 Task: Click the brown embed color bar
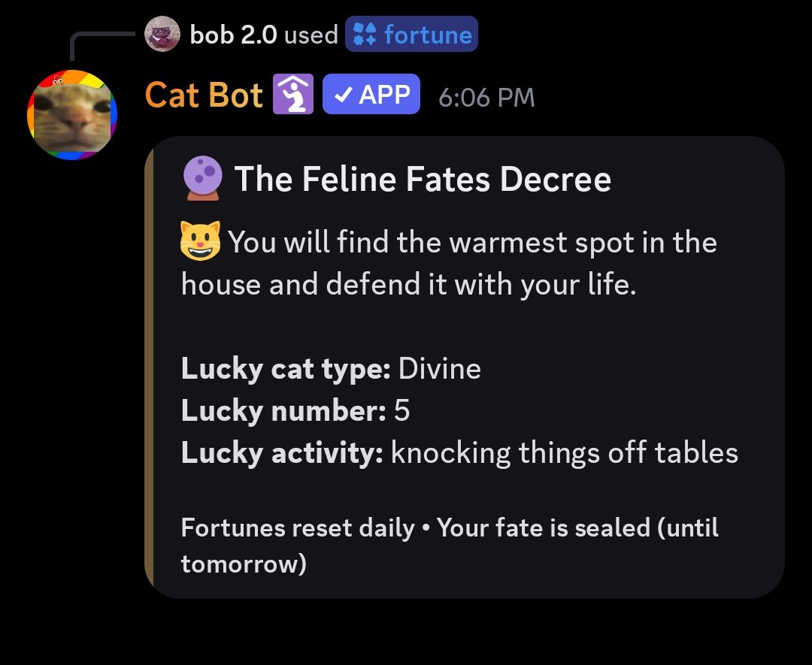click(149, 367)
